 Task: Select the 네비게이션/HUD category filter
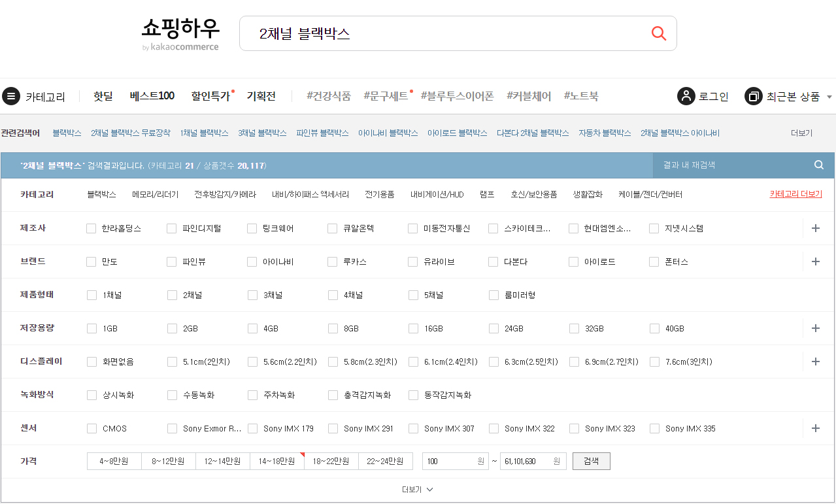(x=437, y=194)
